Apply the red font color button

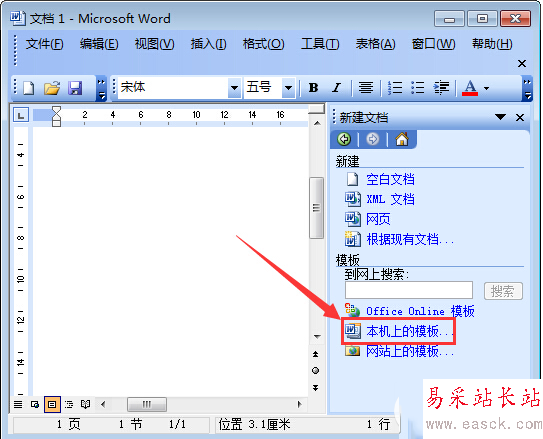pos(470,88)
